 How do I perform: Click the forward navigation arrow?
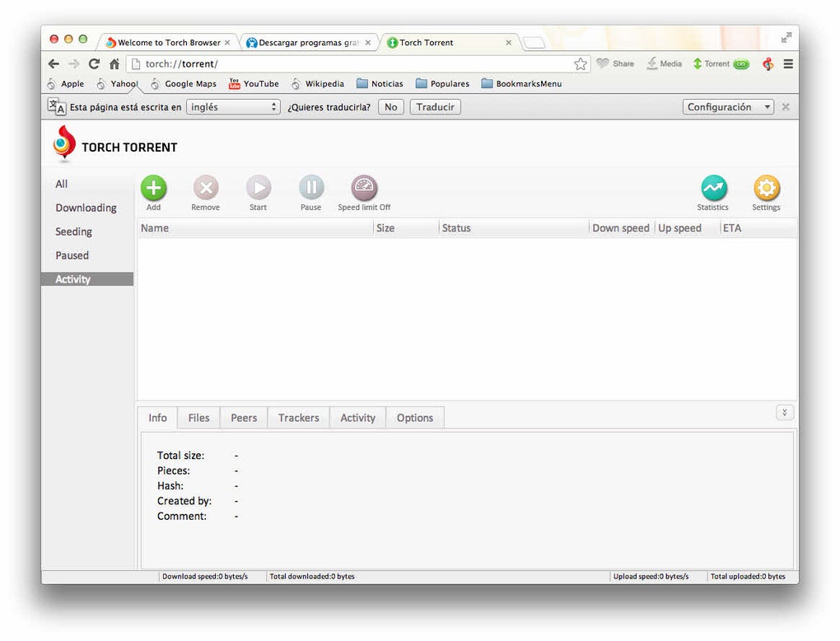point(74,63)
